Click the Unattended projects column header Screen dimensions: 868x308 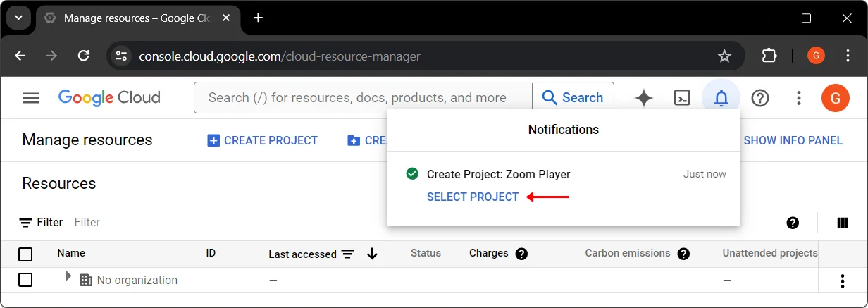tap(770, 253)
